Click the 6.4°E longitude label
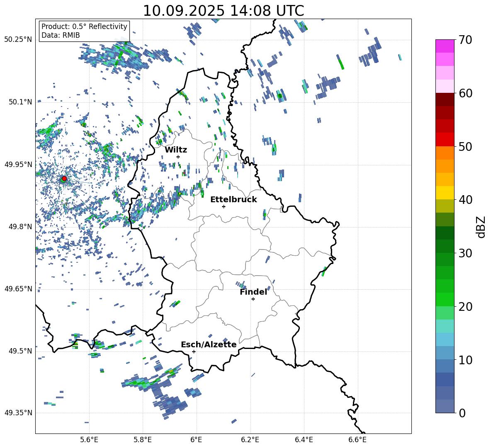491x448 pixels. coord(304,440)
